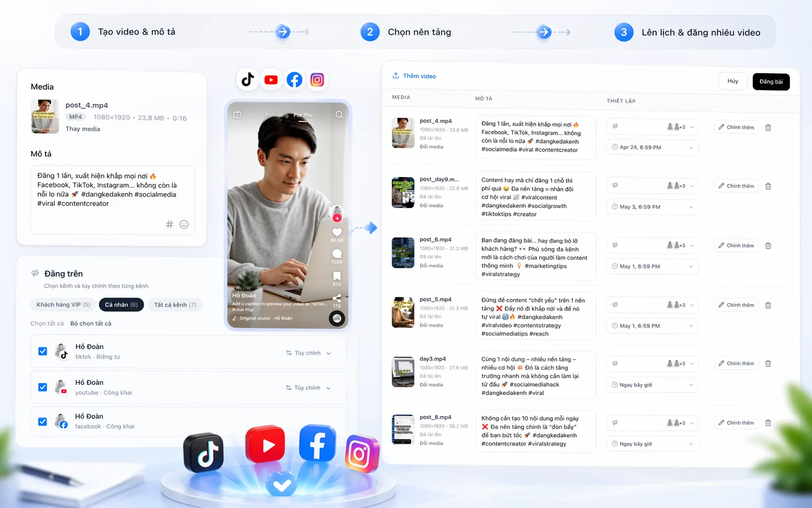Viewport: 812px width, 508px height.
Task: Open channel selector dropdown for post_day9 row
Action: click(652, 185)
